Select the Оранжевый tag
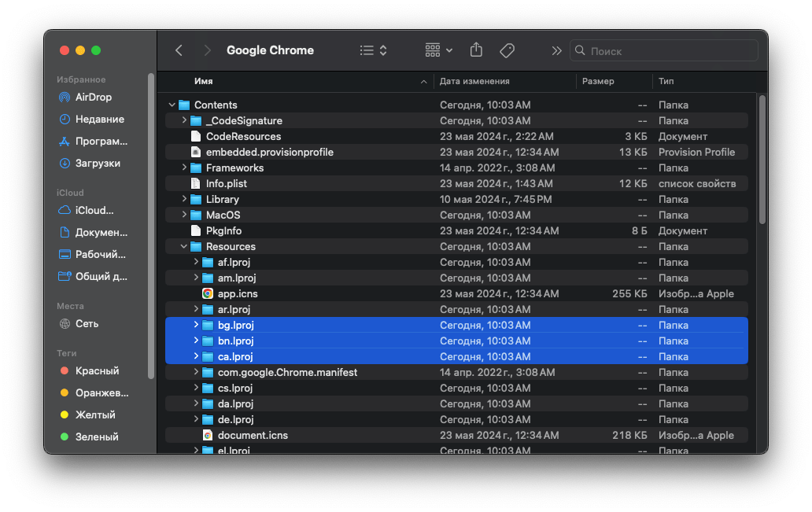This screenshot has width=812, height=512. 101,392
